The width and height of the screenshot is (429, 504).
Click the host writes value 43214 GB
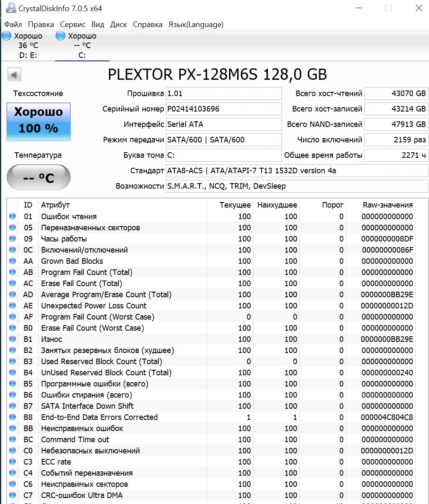396,109
